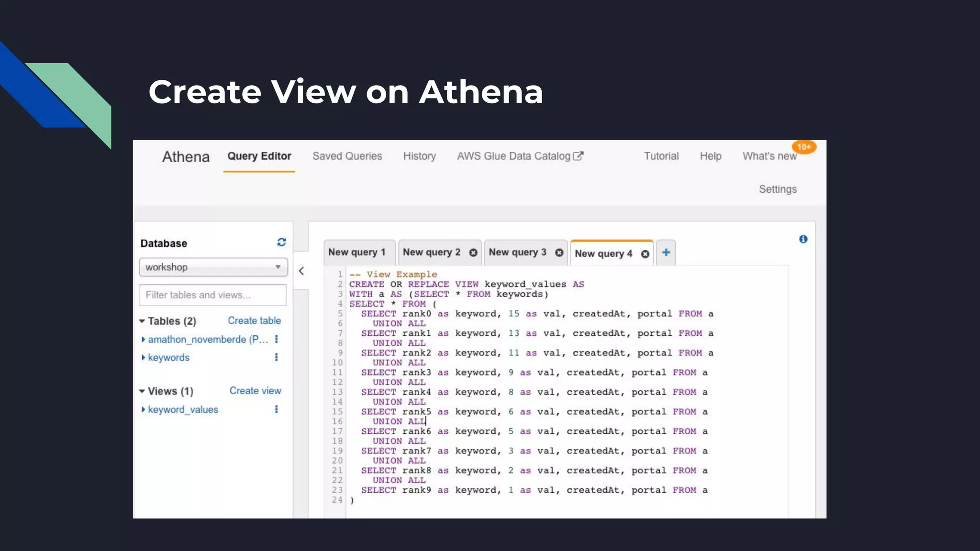Click the SELECT rank5 code line

[534, 412]
